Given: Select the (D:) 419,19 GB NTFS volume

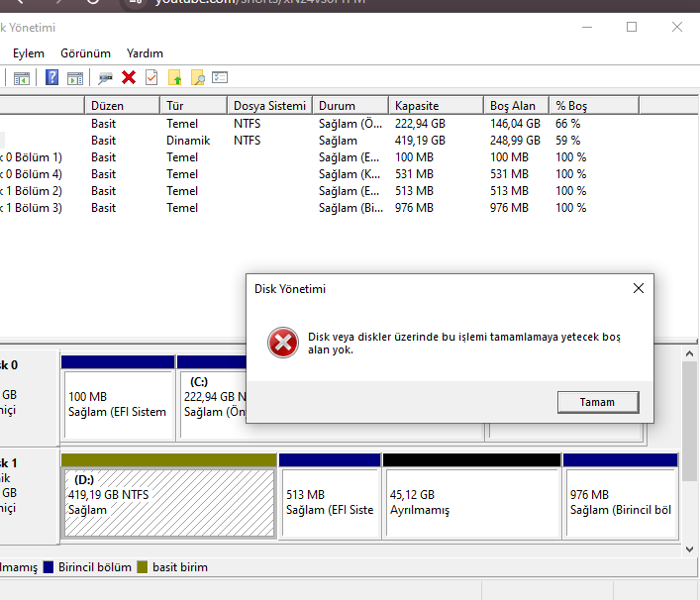Looking at the screenshot, I should (169, 497).
